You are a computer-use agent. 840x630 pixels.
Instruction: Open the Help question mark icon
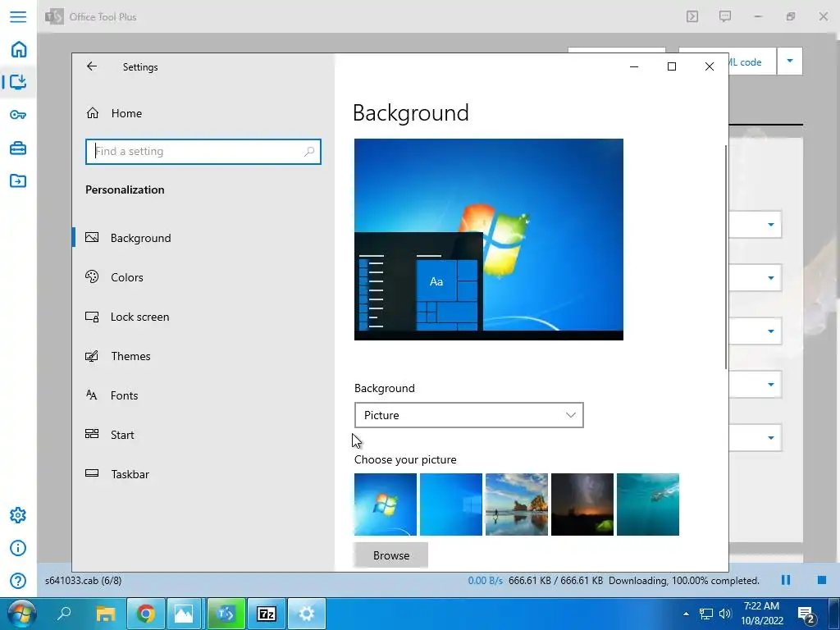(x=18, y=581)
